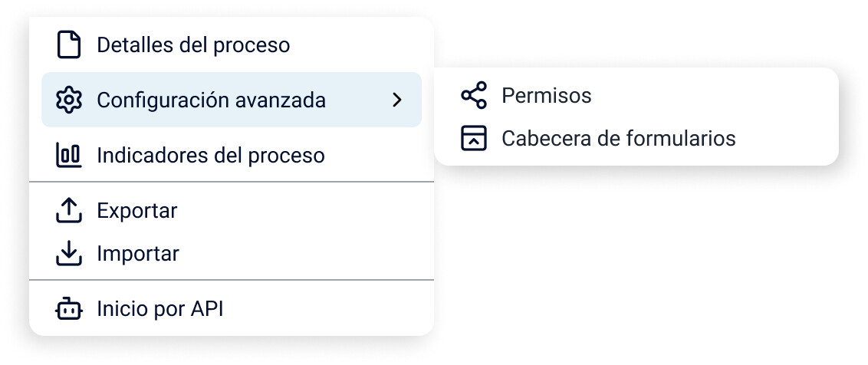Click the upload arrow icon beside Exportar
868x365 pixels.
[69, 210]
